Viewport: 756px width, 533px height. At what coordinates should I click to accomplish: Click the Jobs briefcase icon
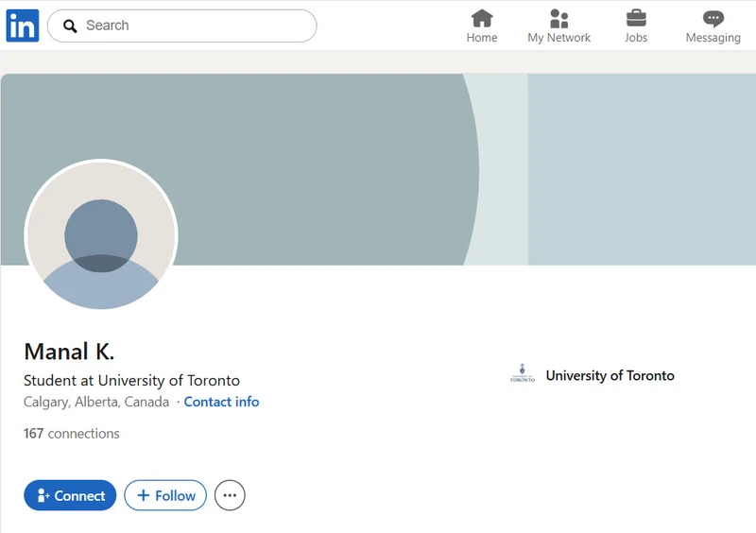(x=636, y=18)
